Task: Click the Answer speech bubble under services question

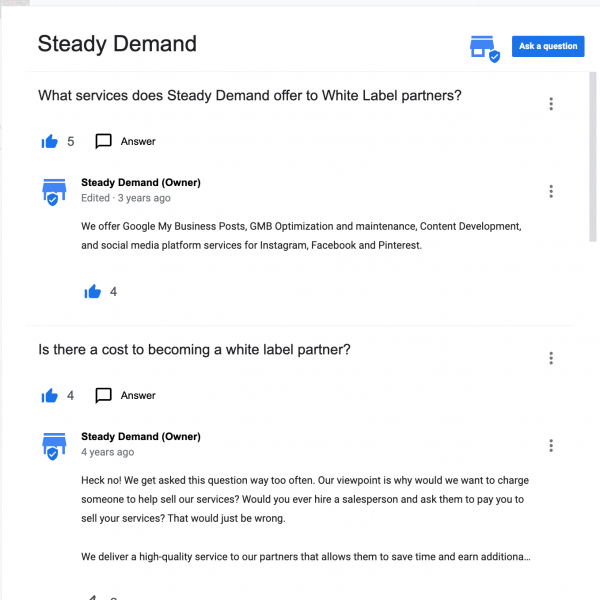Action: (x=103, y=141)
